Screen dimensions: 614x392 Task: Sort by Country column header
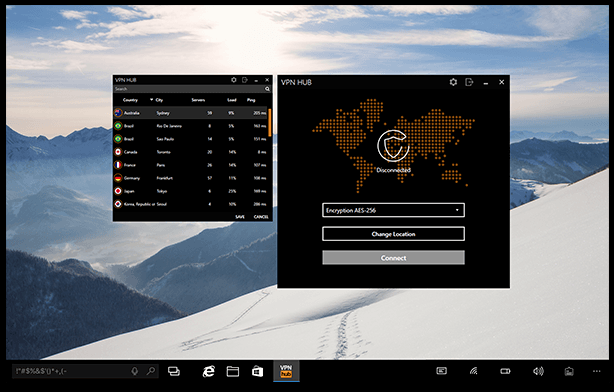click(130, 100)
